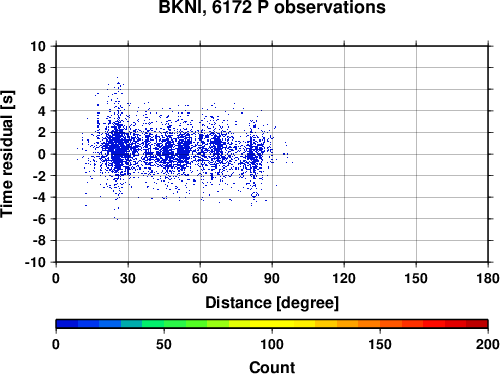Click the "Distance [degree]" axis label
The image size is (500, 374).
pos(272,303)
